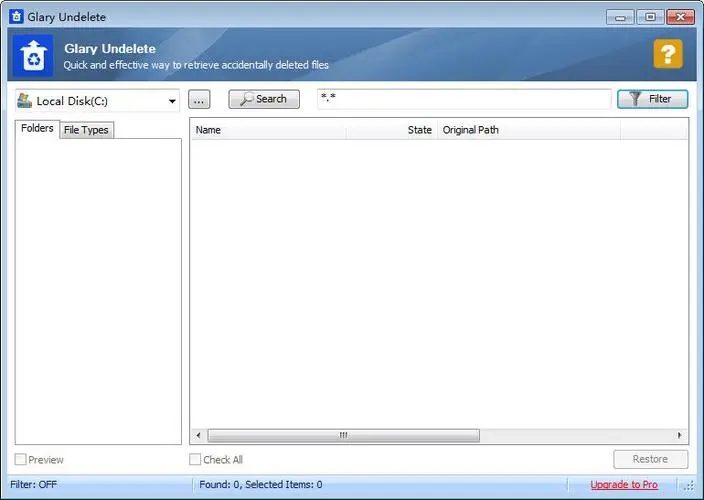This screenshot has width=704, height=500.
Task: Switch to the Folders tab
Action: pyautogui.click(x=37, y=129)
